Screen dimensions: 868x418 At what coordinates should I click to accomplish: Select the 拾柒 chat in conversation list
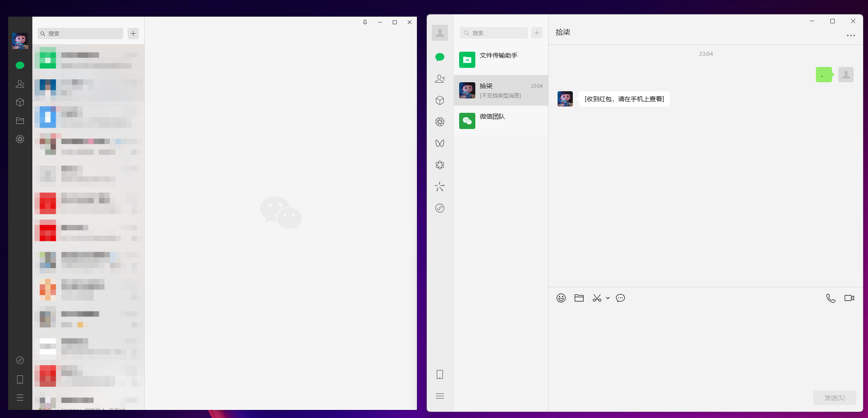[x=501, y=90]
